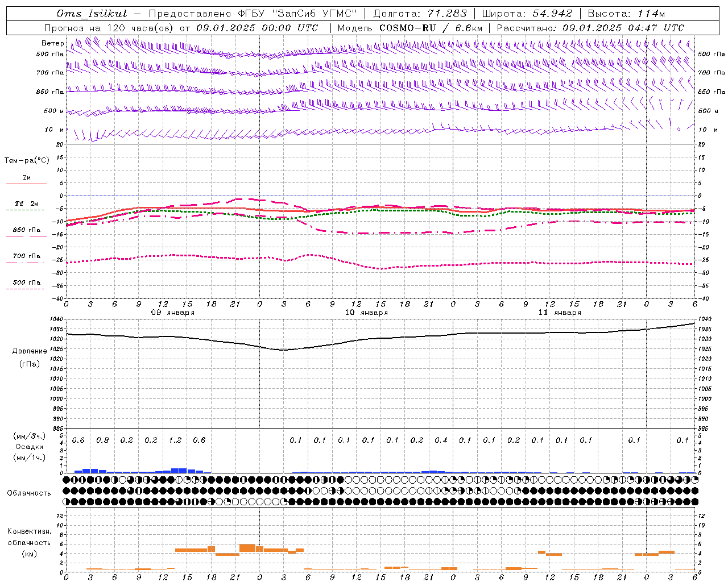The image size is (728, 582).
Task: Click the model name "COSMO-RU / 6.6км"
Action: coord(431,28)
